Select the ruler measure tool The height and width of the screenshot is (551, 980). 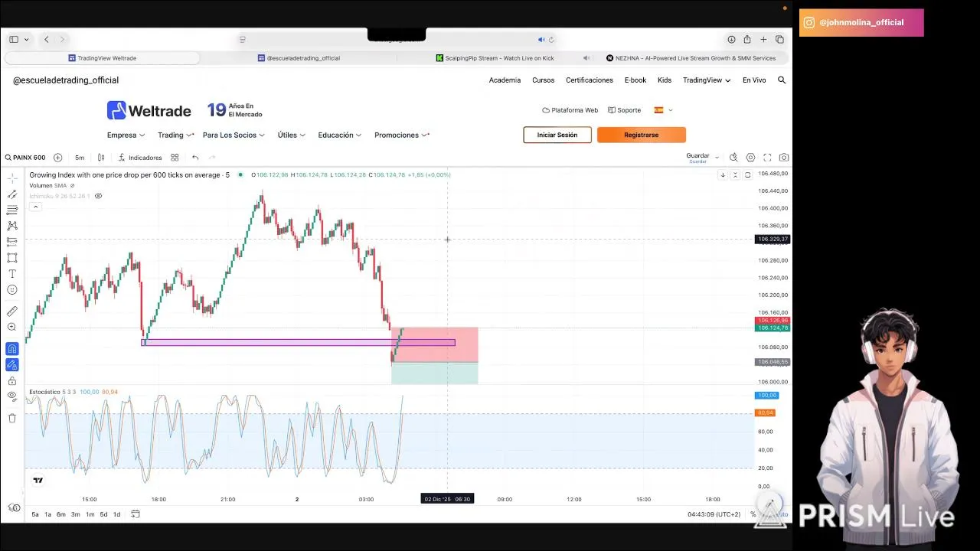[x=12, y=311]
